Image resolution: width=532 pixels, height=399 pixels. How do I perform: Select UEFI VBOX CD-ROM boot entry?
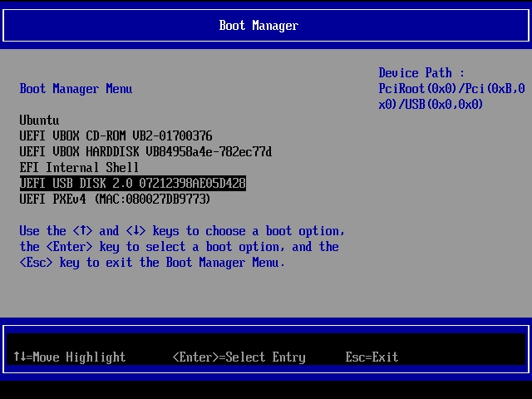(116, 136)
